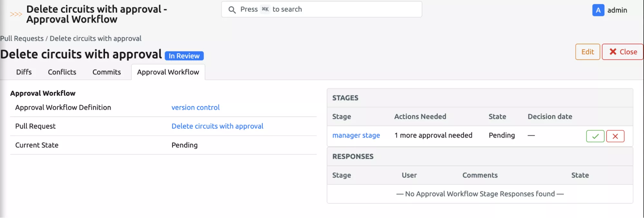Follow the Pull Request value link
The width and height of the screenshot is (644, 218).
tap(217, 126)
